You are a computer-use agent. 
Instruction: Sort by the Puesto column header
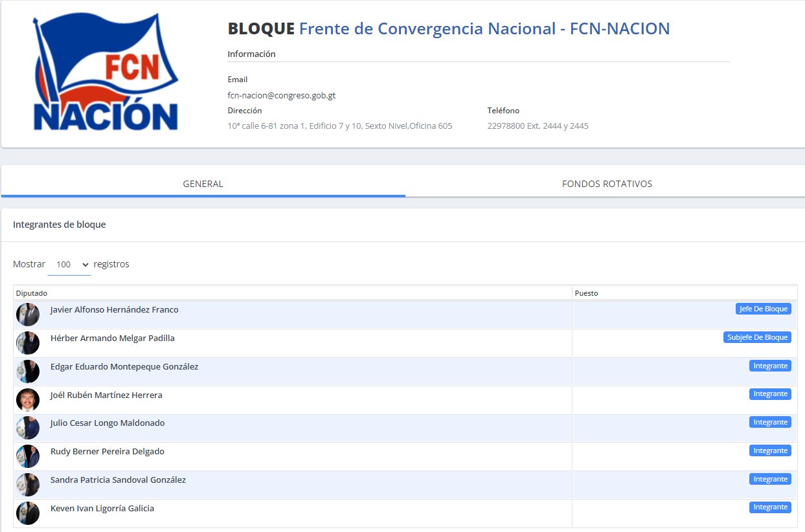point(685,293)
